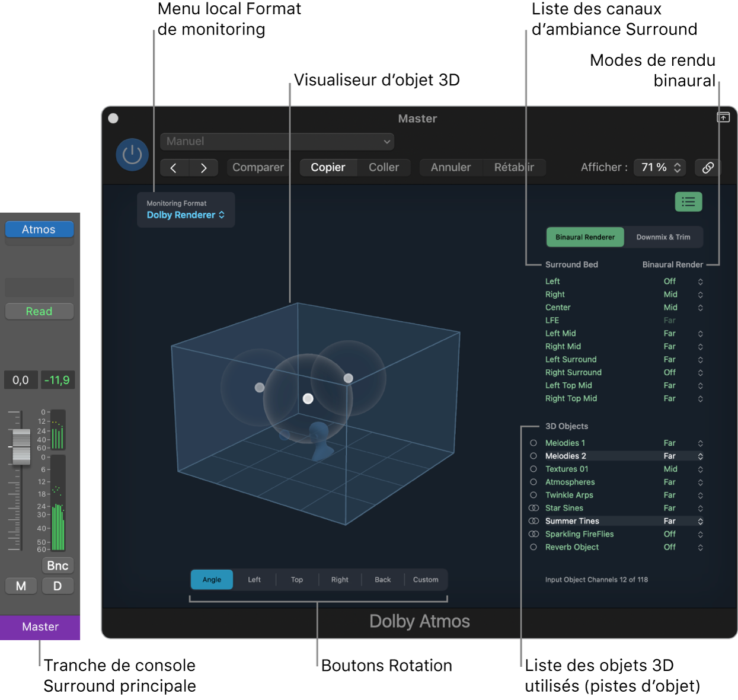This screenshot has height=700, width=738.
Task: Change binaural mode stepper for Right Surround
Action: pos(700,373)
